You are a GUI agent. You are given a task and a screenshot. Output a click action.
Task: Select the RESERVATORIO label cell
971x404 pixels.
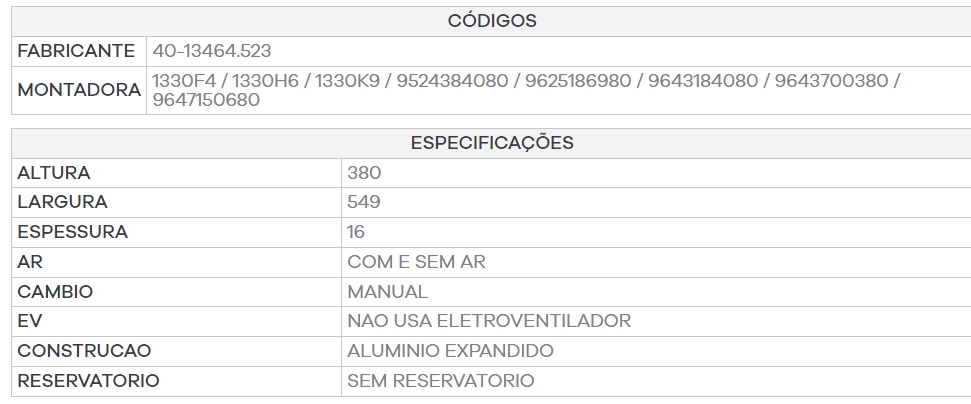point(176,381)
